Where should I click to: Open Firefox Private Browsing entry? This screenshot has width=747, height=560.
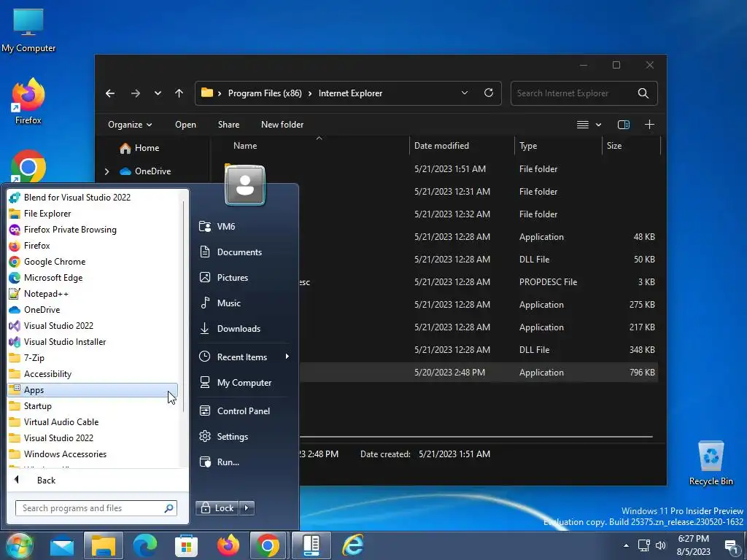coord(70,230)
